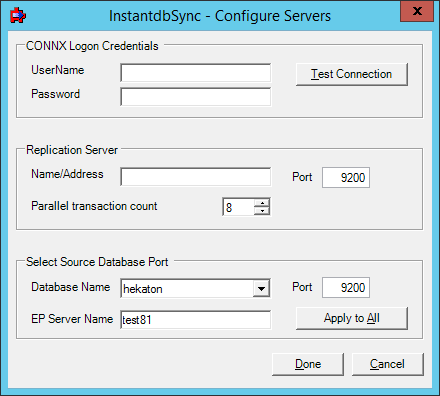Close the Configure Servers dialog
Image resolution: width=440 pixels, height=396 pixels.
point(417,11)
